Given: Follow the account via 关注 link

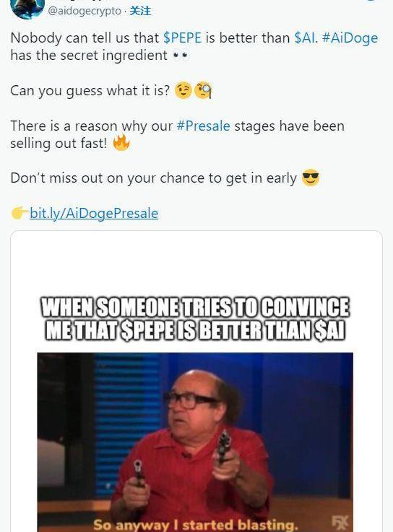Looking at the screenshot, I should (140, 11).
